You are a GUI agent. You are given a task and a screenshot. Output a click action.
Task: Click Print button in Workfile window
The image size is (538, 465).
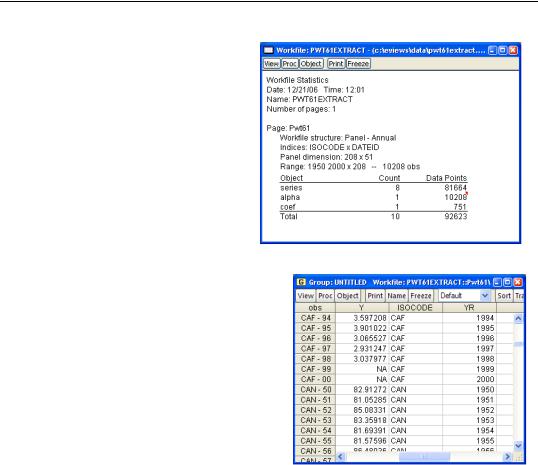pyautogui.click(x=336, y=64)
